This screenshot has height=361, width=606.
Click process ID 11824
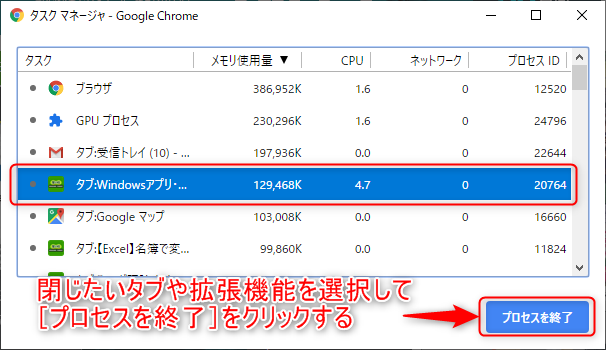tap(550, 249)
